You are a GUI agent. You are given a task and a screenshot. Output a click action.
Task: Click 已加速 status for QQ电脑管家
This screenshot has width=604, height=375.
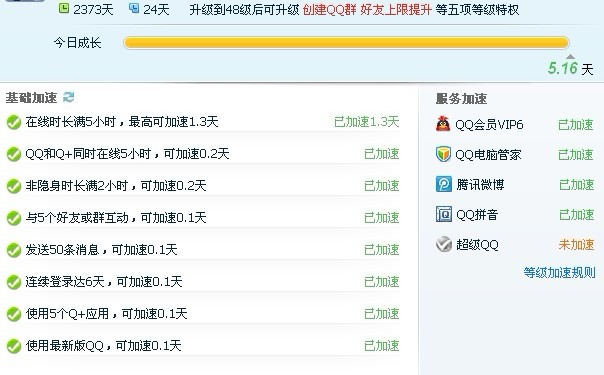coord(576,155)
